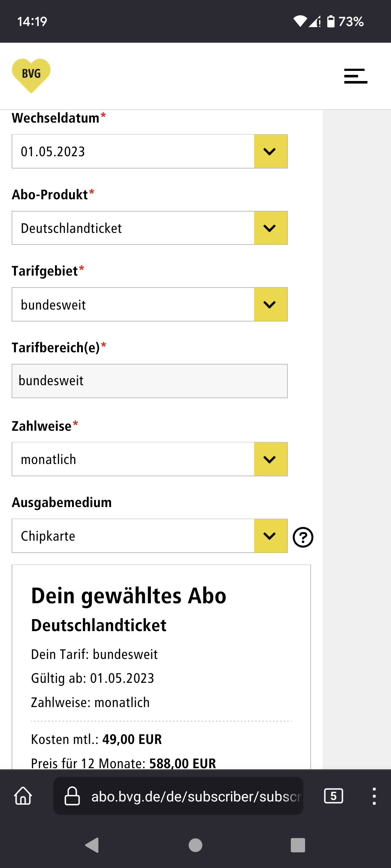Screen dimensions: 391x868
Task: Tap the lock icon in address bar
Action: coord(72,796)
